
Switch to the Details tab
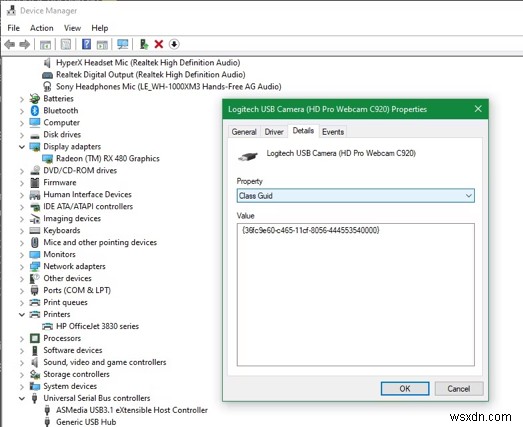[x=303, y=130]
